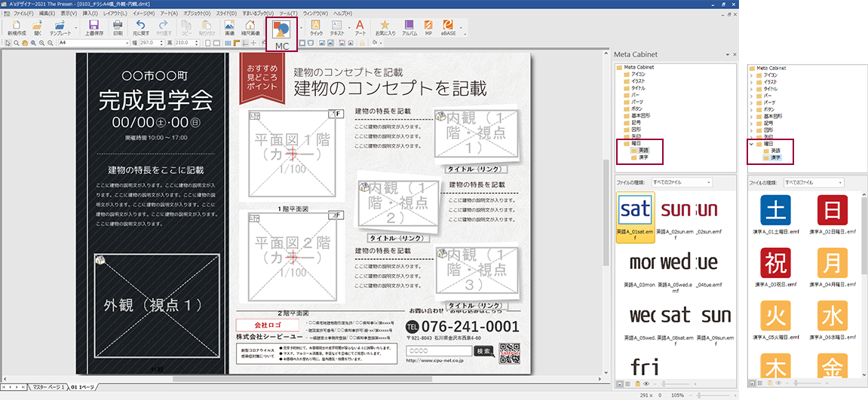868x400 pixels.
Task: Open ファイルの種類 dropdown in inset cabinet panel
Action: pyautogui.click(x=815, y=182)
